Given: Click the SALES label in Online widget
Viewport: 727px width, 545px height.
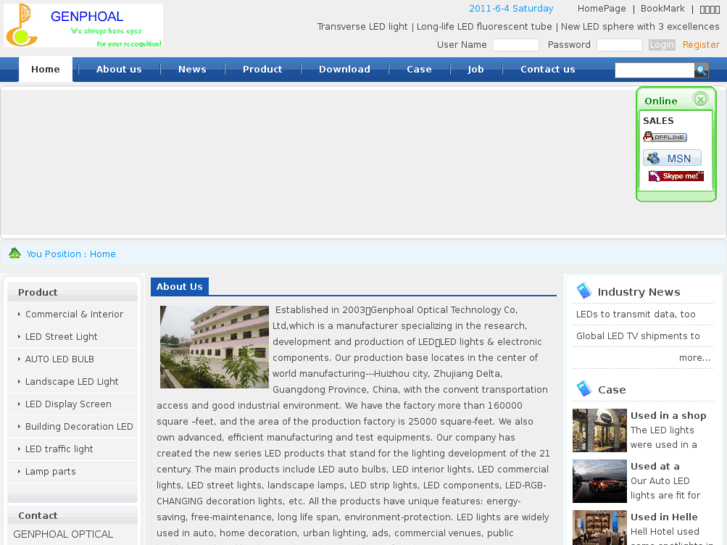Looking at the screenshot, I should (x=658, y=121).
